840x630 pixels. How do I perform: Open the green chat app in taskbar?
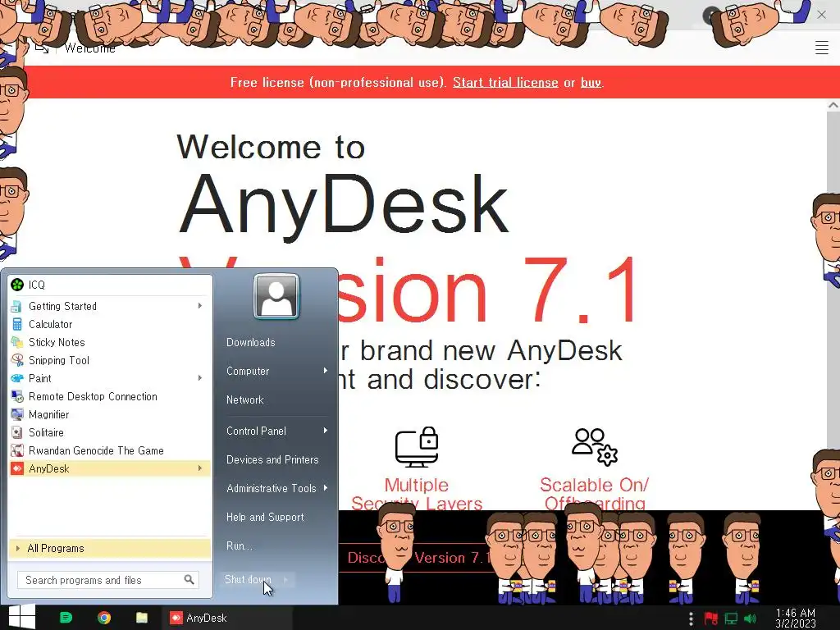tap(66, 618)
